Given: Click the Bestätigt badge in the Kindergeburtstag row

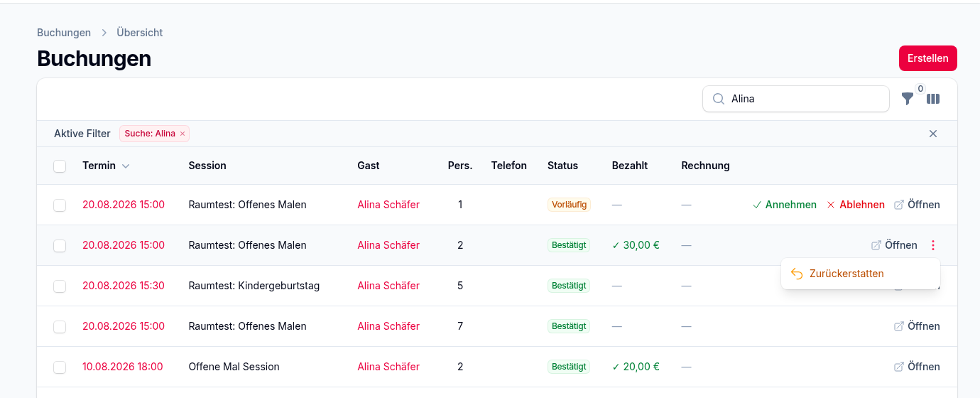Looking at the screenshot, I should 569,286.
